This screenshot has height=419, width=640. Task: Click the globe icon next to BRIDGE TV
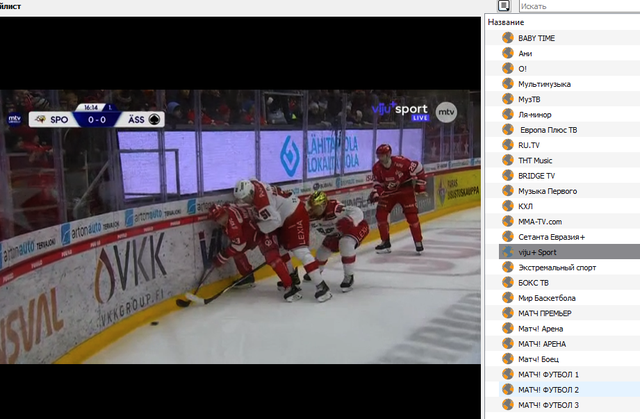pyautogui.click(x=508, y=175)
